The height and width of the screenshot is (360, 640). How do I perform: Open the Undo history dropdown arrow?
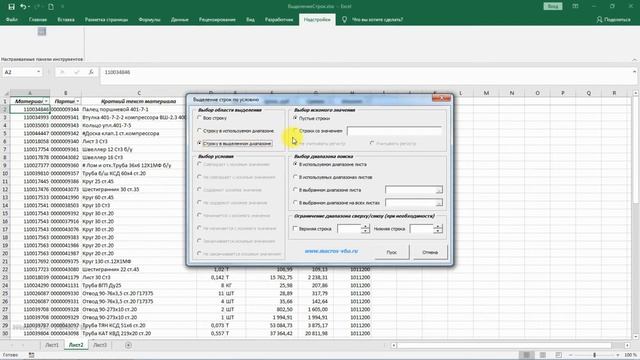point(29,7)
